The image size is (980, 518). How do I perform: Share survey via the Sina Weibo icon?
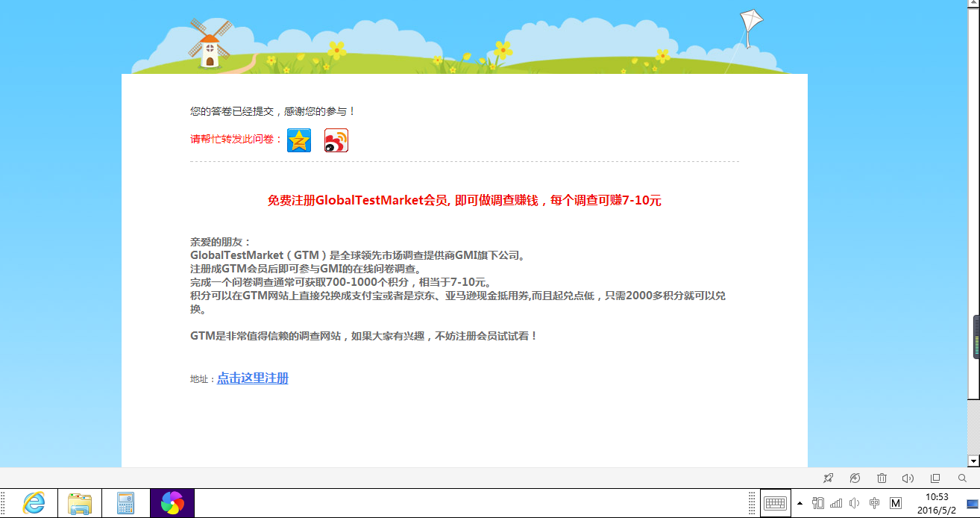click(336, 140)
